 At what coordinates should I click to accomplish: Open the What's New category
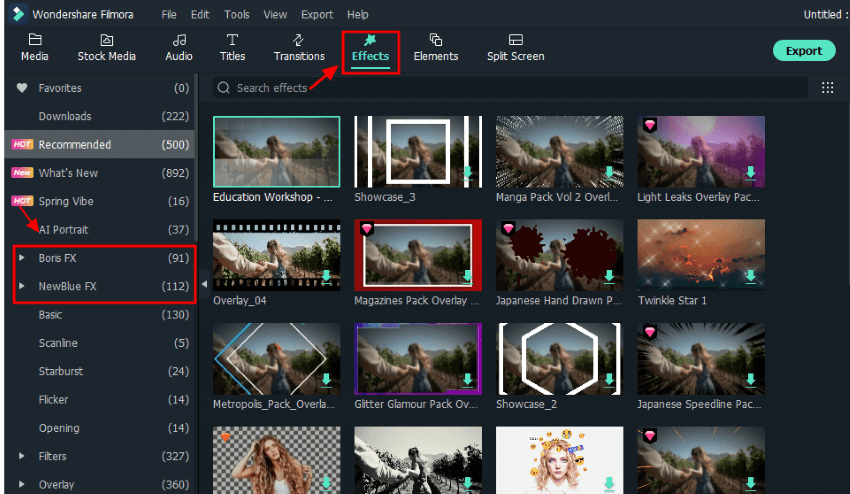[100, 173]
